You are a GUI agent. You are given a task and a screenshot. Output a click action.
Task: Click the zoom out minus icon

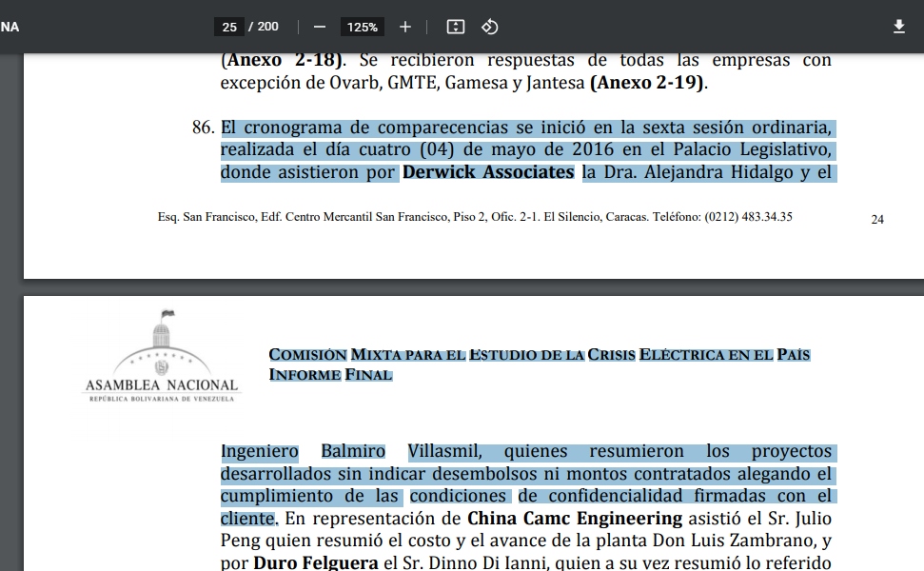click(x=320, y=27)
